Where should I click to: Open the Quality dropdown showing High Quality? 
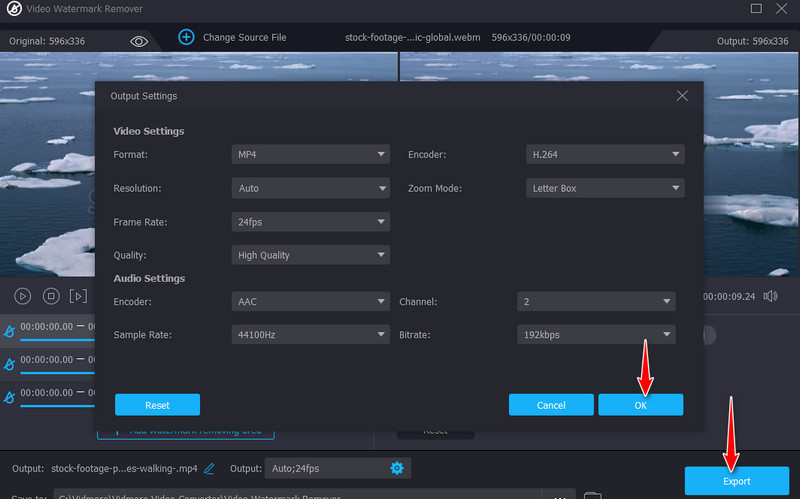pos(310,255)
